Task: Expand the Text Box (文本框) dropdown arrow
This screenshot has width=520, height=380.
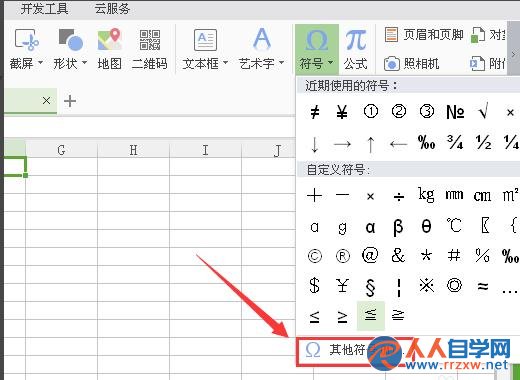Action: coord(225,62)
